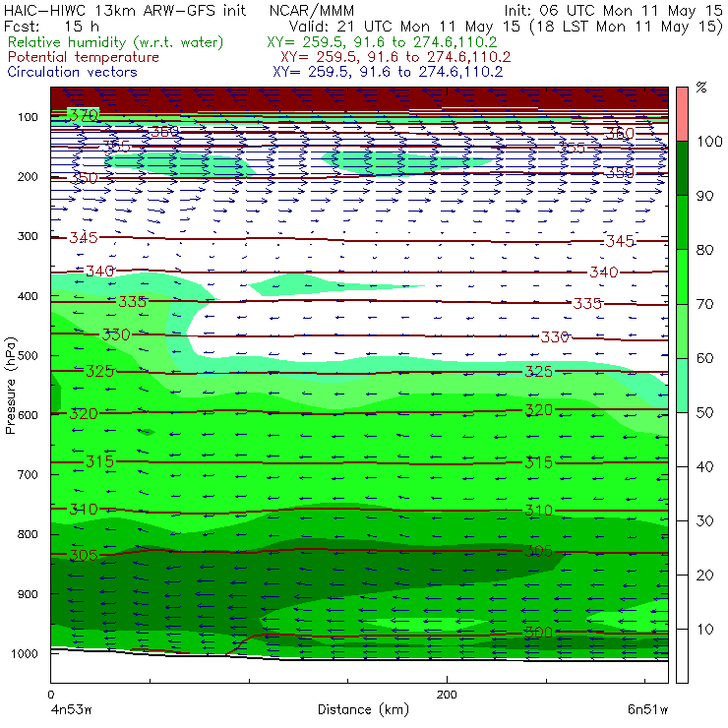Image resolution: width=728 pixels, height=728 pixels.
Task: Click the 'Valid: 21 UTC Mon 11 May 15' text
Action: pos(404,27)
